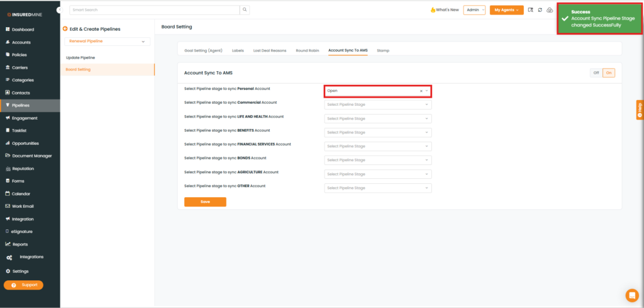Switch to the Round Robin tab

308,50
